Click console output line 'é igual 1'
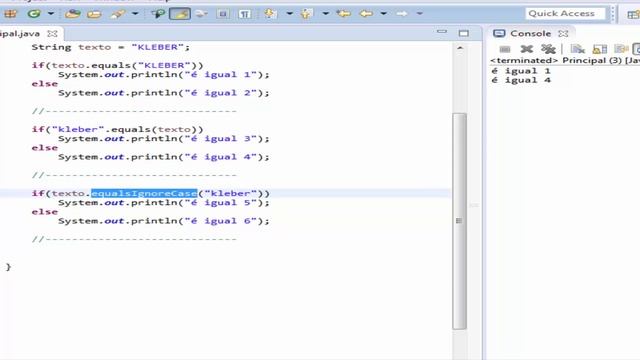This screenshot has height=360, width=640. pos(521,71)
